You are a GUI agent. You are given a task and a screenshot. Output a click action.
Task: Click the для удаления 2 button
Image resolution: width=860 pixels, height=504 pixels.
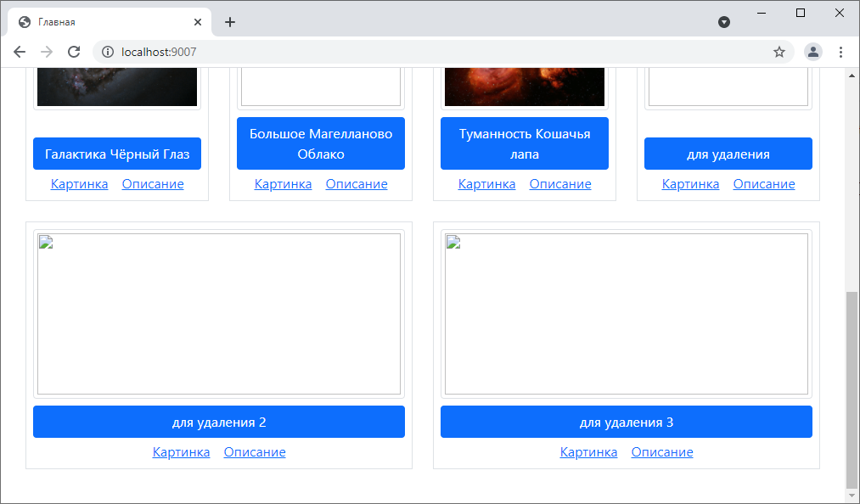click(x=219, y=422)
